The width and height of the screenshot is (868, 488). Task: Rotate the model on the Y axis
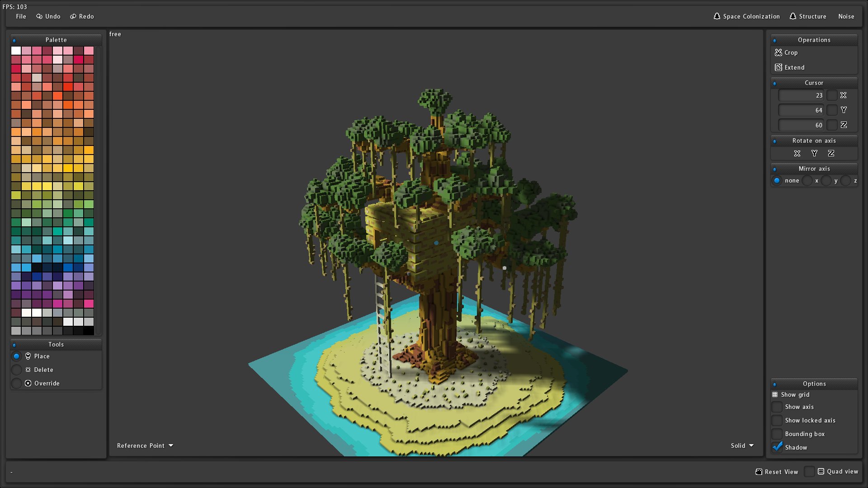(x=814, y=153)
